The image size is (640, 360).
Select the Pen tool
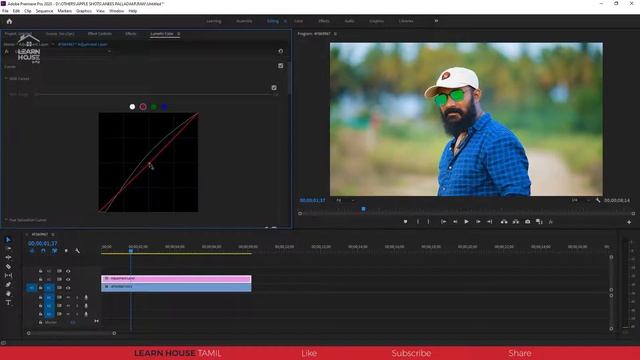(x=8, y=284)
